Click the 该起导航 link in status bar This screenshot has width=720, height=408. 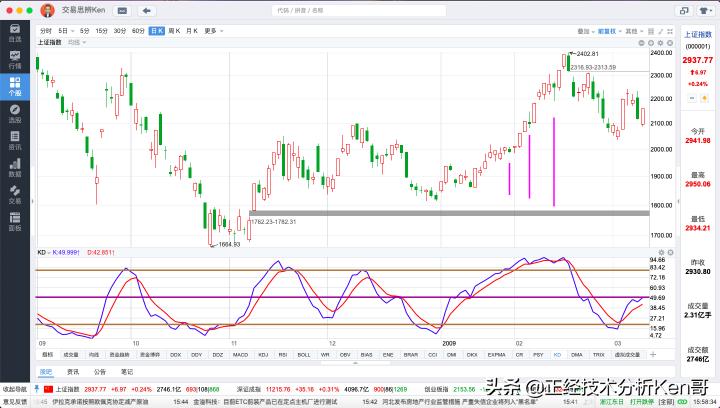pyautogui.click(x=15, y=389)
